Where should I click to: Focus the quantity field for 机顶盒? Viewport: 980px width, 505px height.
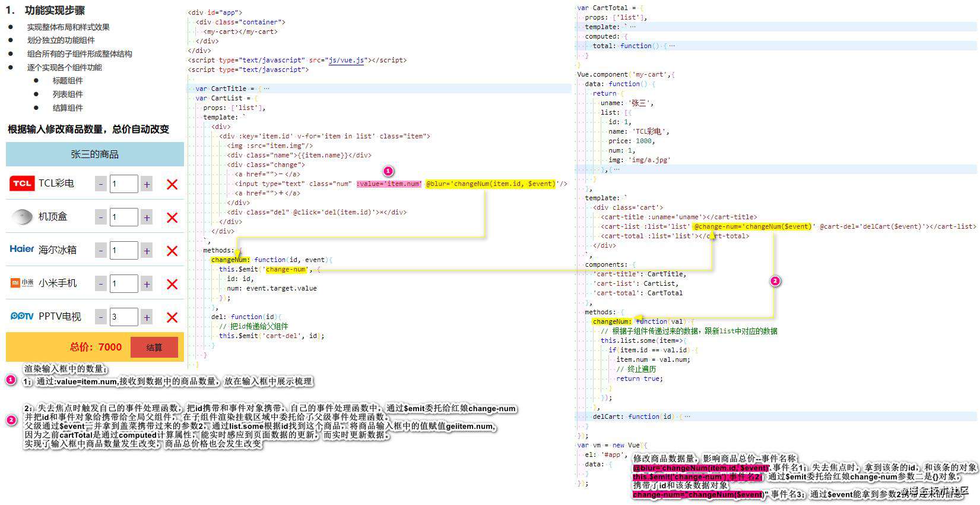tap(123, 217)
